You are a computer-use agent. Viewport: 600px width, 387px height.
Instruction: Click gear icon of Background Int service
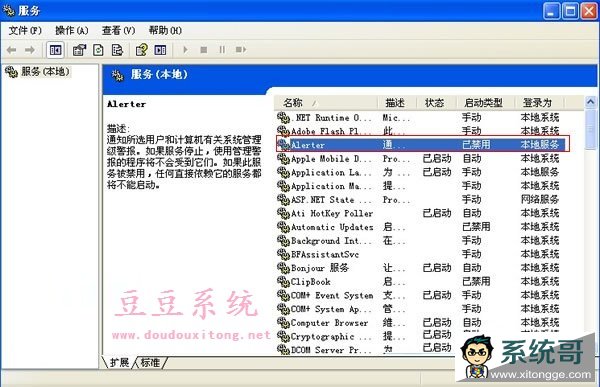click(283, 241)
